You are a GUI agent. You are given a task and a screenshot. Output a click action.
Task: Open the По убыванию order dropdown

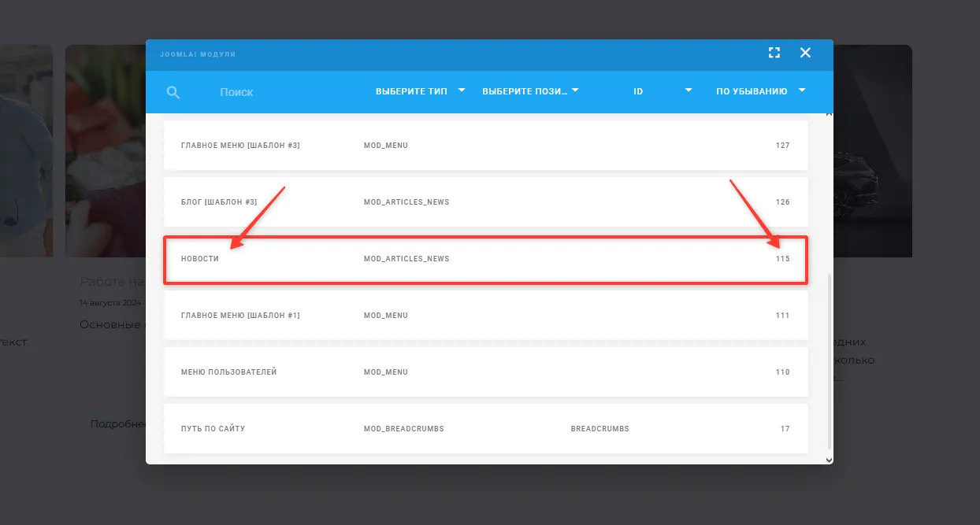tap(760, 91)
